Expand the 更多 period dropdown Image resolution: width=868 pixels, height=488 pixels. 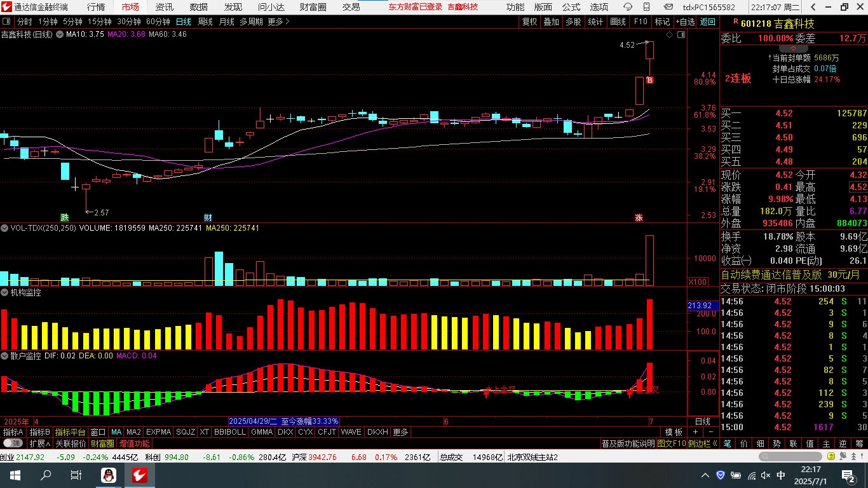click(x=278, y=22)
